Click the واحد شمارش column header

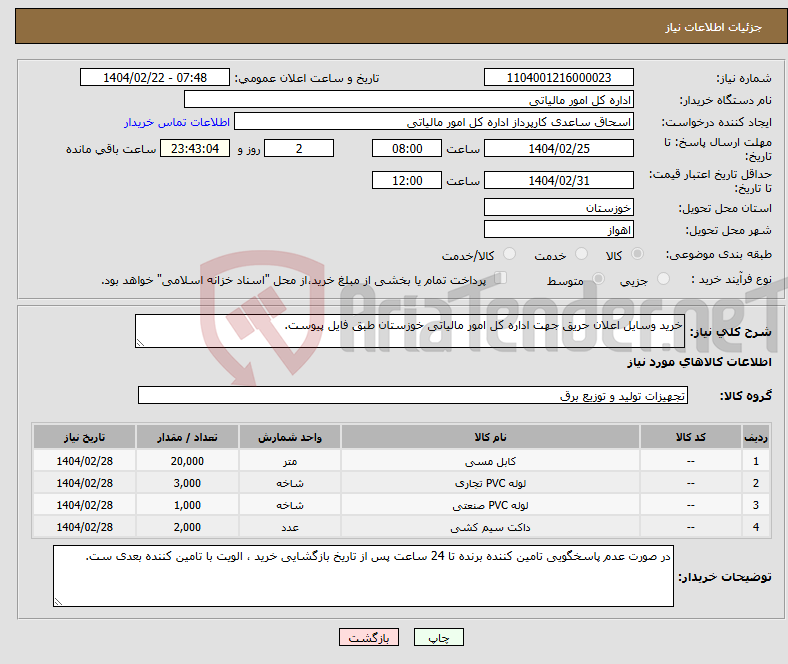pos(290,437)
